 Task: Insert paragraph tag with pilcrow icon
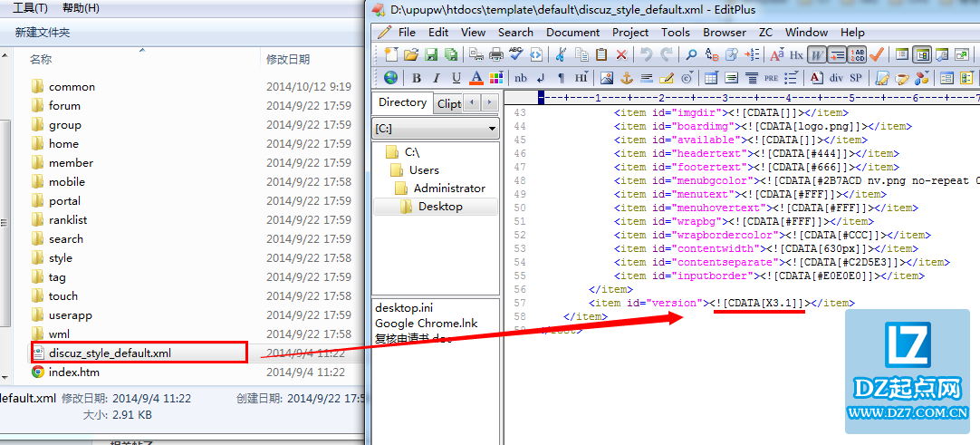[562, 78]
